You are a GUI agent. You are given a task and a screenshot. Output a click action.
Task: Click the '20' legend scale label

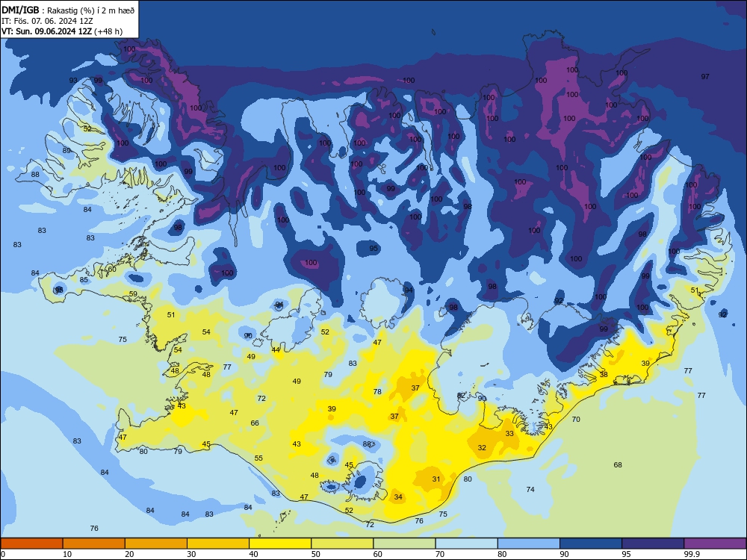129,554
